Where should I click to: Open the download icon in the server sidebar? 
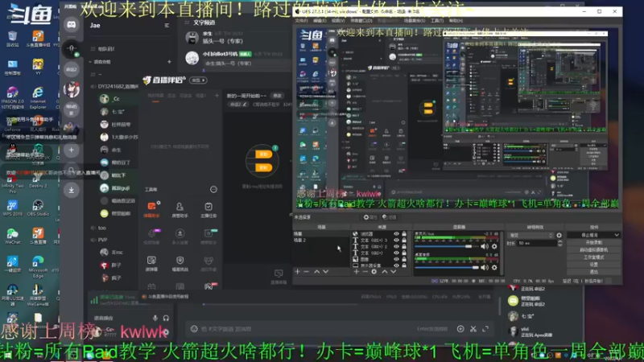click(71, 190)
